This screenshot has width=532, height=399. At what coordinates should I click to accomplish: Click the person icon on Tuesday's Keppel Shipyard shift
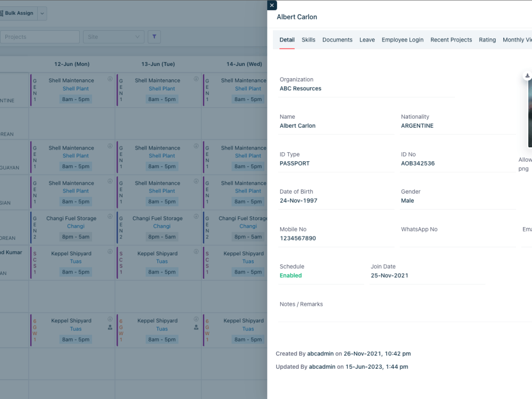pos(196,329)
